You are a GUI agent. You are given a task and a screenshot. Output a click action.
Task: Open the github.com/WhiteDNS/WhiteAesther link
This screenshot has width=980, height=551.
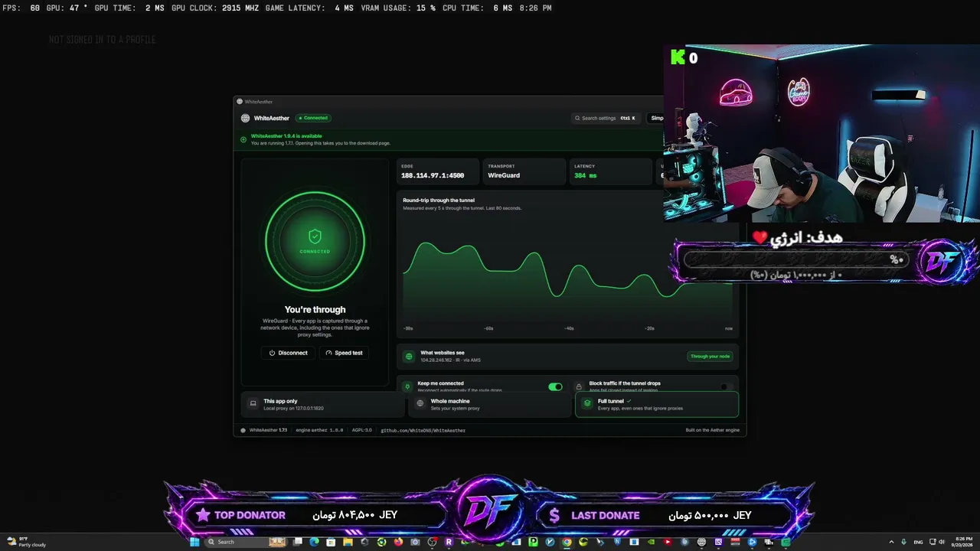423,430
